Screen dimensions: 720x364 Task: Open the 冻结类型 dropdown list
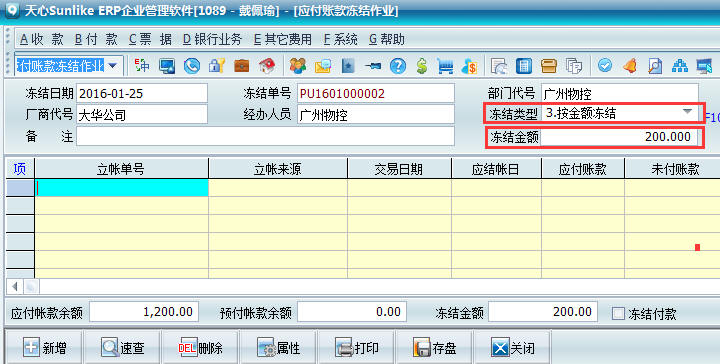(x=687, y=112)
